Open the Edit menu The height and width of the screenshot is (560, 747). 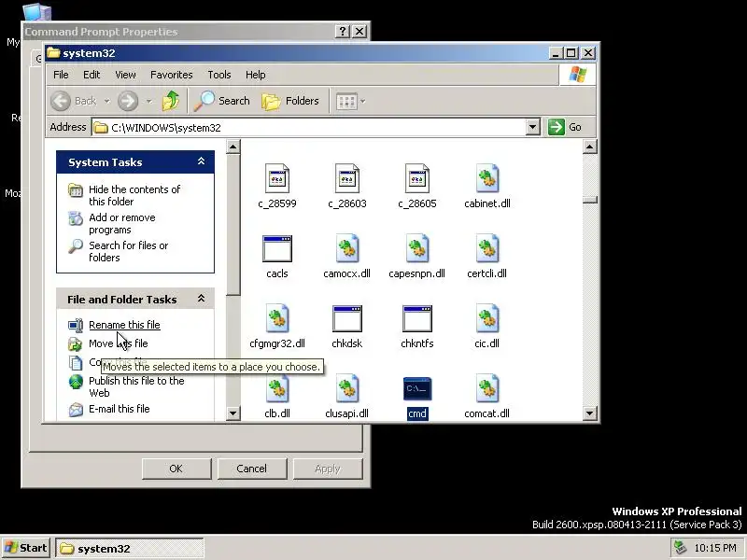click(92, 75)
